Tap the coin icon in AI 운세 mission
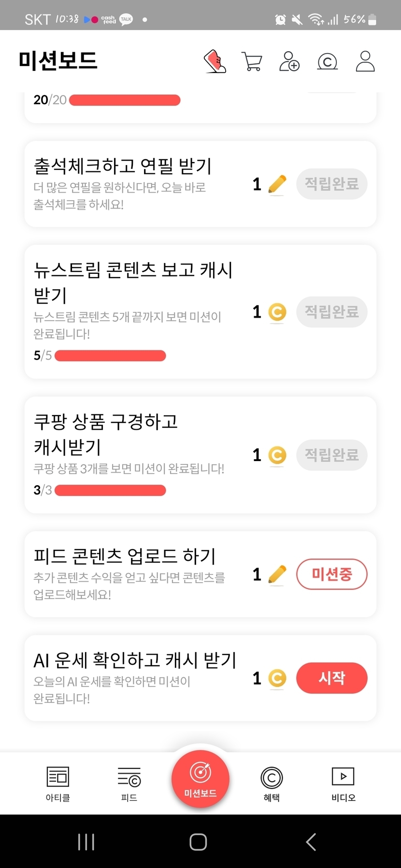 tap(277, 678)
